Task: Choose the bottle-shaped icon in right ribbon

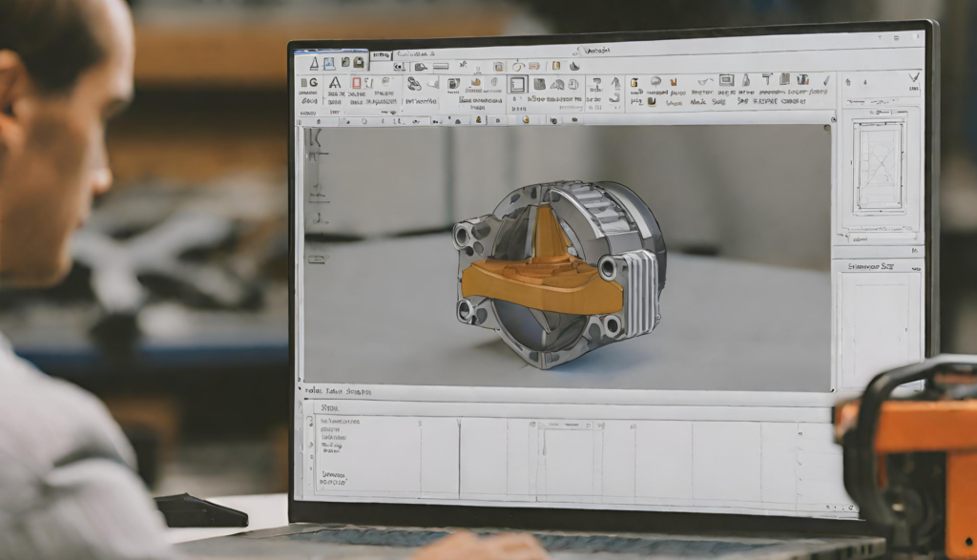Action: 746,80
